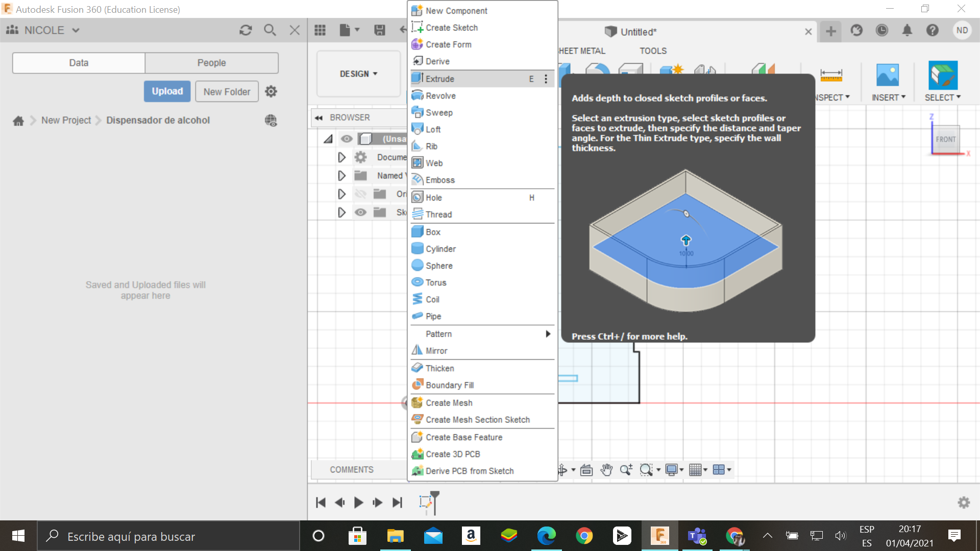980x551 pixels.
Task: Select the Pipe command
Action: pos(482,316)
